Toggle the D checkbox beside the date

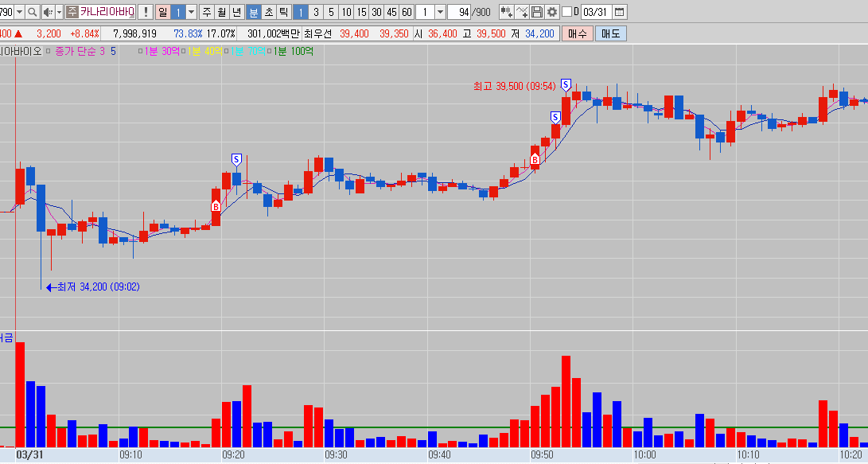point(566,12)
